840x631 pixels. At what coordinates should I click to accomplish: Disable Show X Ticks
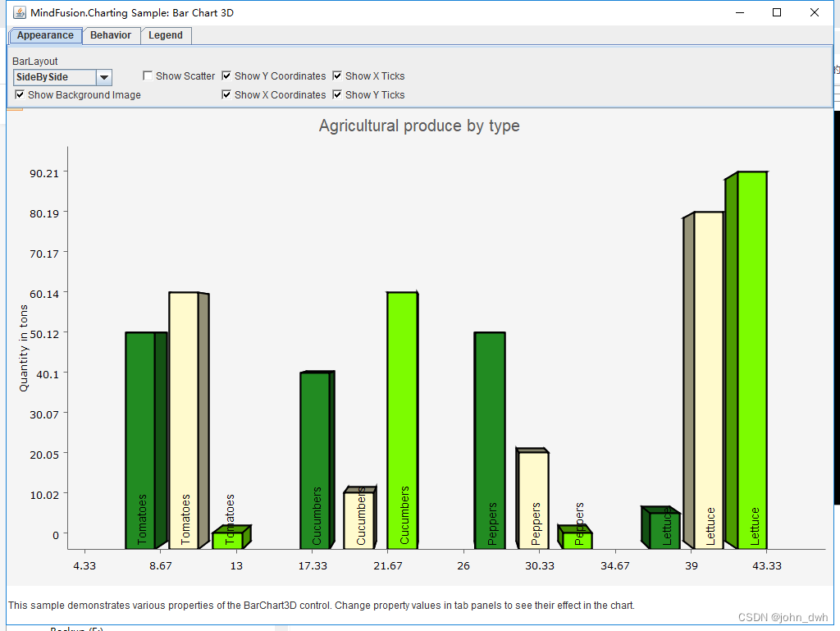tap(336, 75)
